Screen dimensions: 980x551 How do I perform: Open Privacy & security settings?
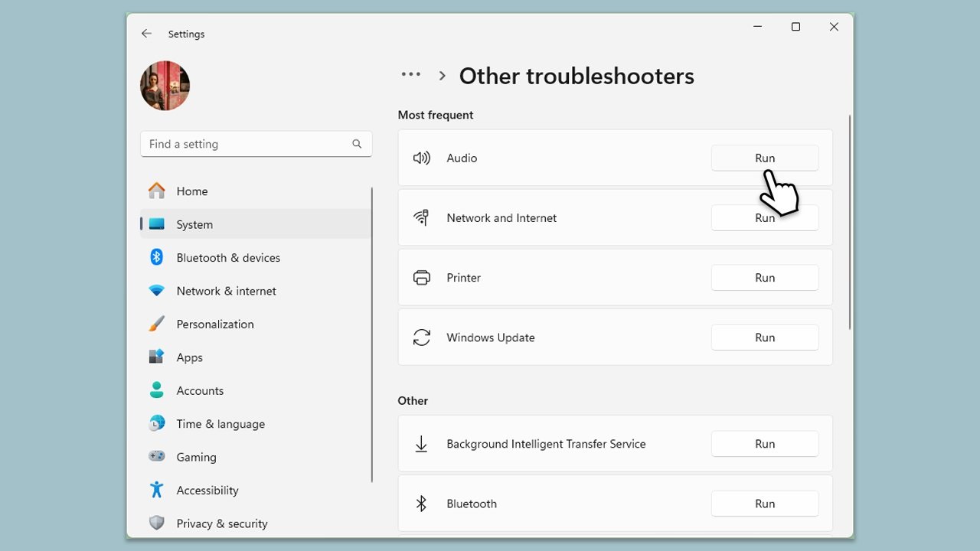(221, 523)
